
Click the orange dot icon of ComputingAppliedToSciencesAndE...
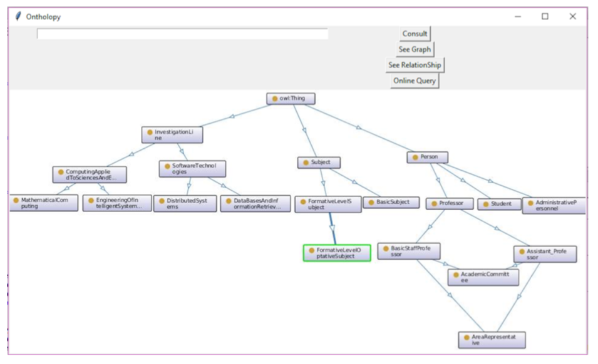pyautogui.click(x=61, y=172)
